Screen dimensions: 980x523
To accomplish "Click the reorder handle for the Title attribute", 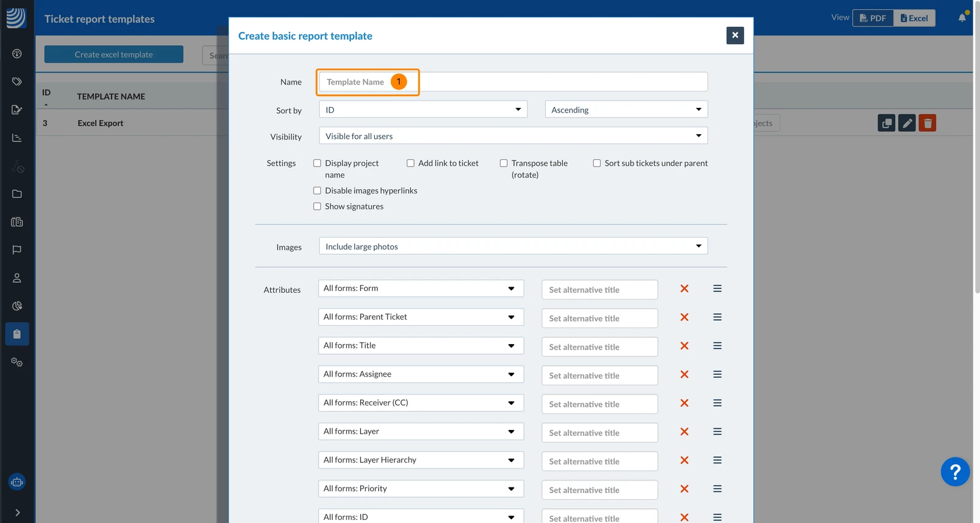I will (x=717, y=345).
